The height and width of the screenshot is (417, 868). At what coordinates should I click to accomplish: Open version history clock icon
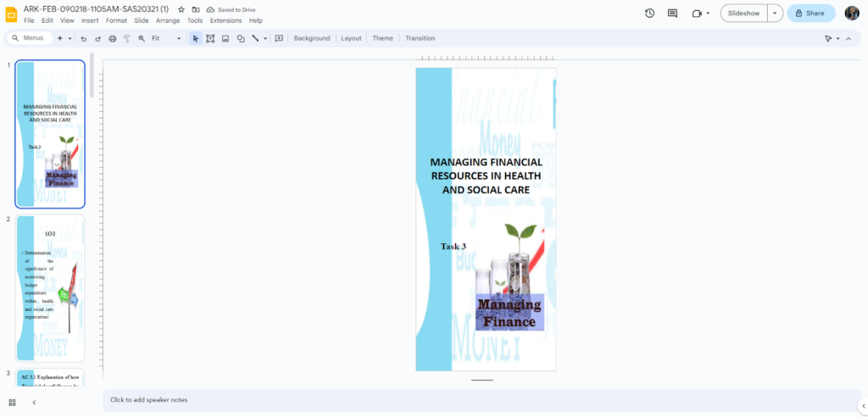coord(649,13)
